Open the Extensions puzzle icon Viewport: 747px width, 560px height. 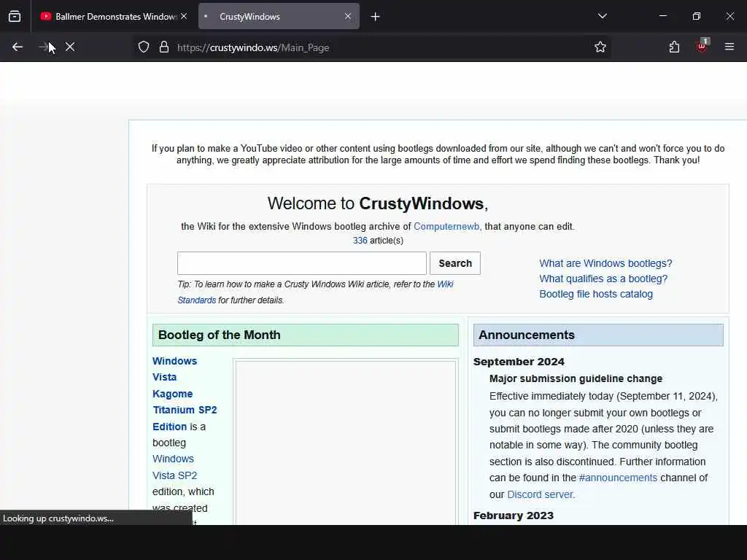pyautogui.click(x=674, y=47)
